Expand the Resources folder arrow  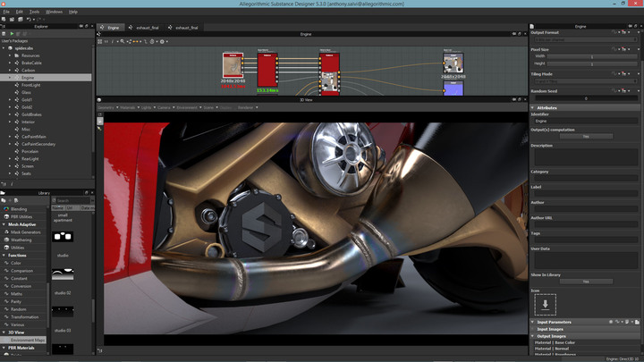(x=10, y=55)
